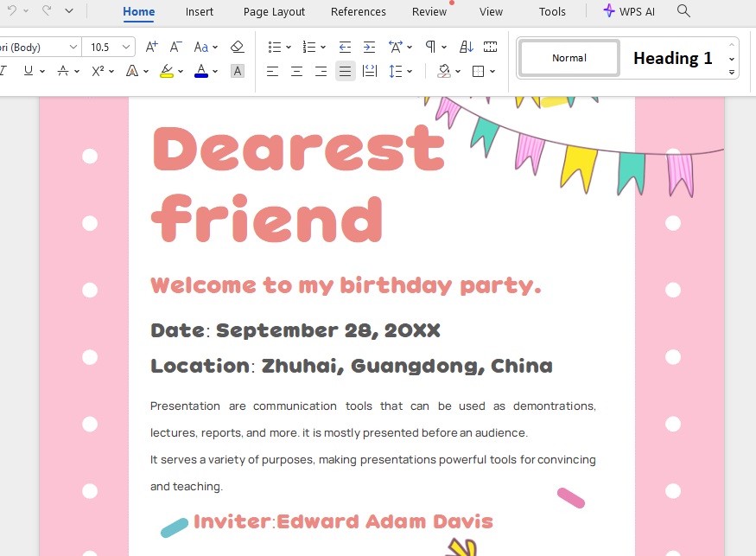Select the Bullets list icon

275,46
